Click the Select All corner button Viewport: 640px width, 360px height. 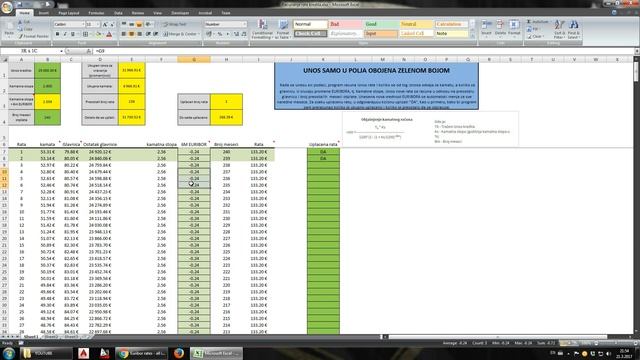pyautogui.click(x=4, y=60)
